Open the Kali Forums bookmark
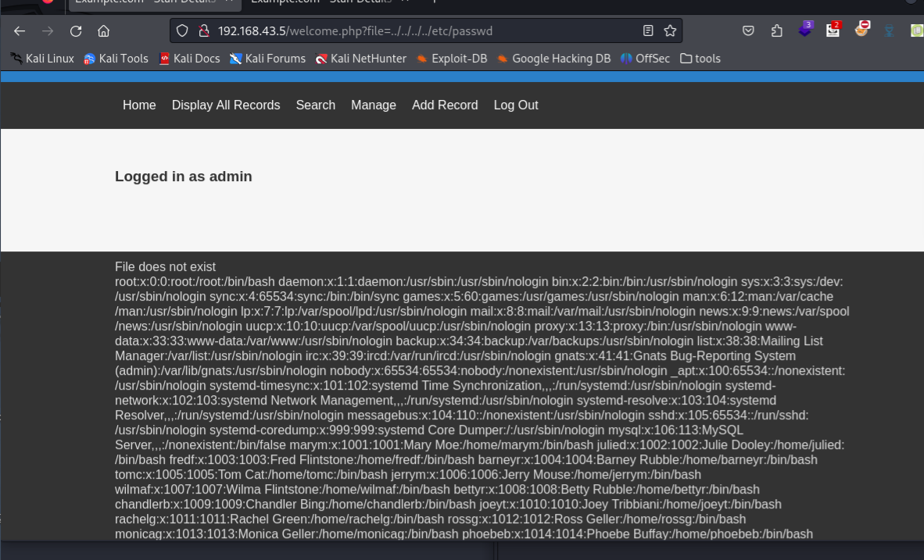924x560 pixels. [x=267, y=59]
